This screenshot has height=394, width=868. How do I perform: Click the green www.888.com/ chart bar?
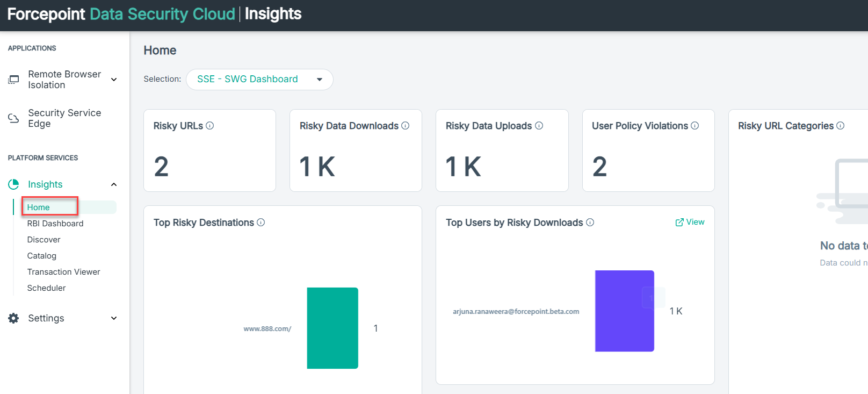tap(332, 328)
